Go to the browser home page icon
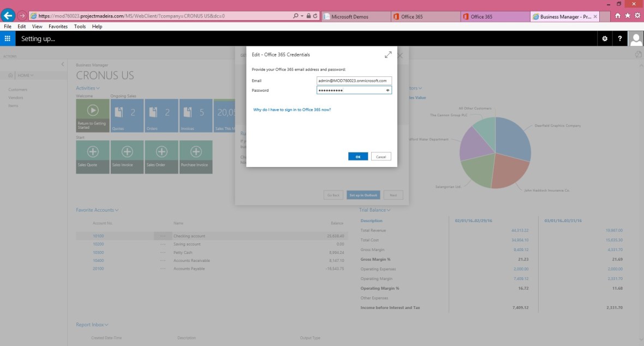Screen dimensions: 644x346 (x=618, y=16)
